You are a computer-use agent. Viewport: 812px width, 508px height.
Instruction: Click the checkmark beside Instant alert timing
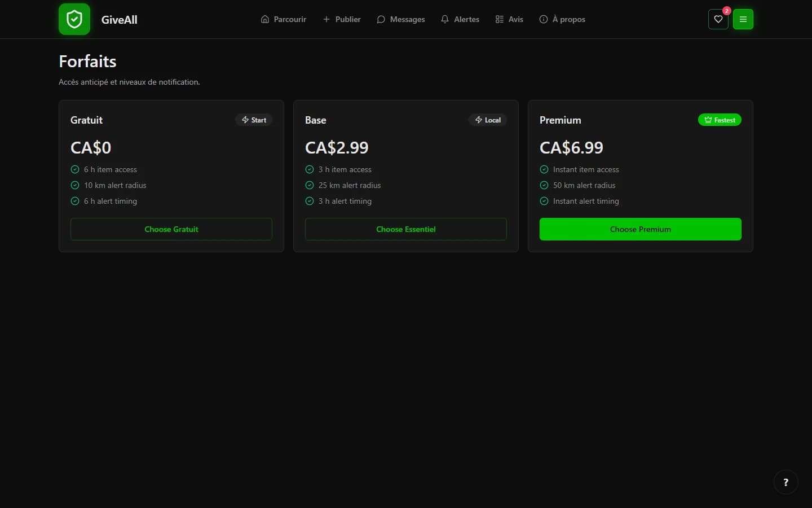click(x=544, y=201)
